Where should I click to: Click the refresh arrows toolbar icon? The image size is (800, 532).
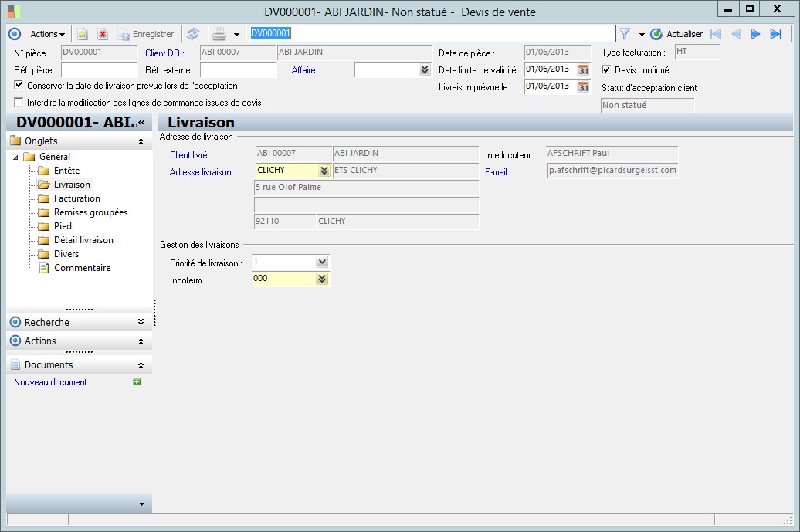tap(193, 34)
